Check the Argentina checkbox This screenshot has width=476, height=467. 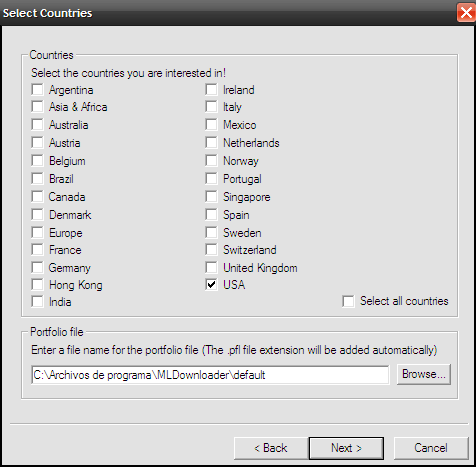tap(37, 89)
